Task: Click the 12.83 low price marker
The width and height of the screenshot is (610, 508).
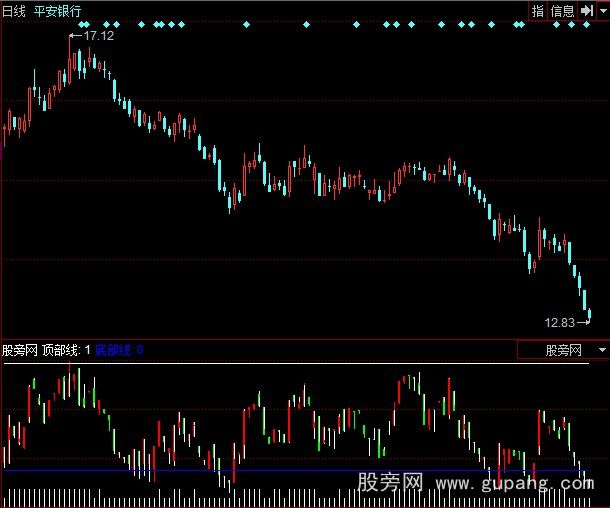Action: tap(560, 322)
